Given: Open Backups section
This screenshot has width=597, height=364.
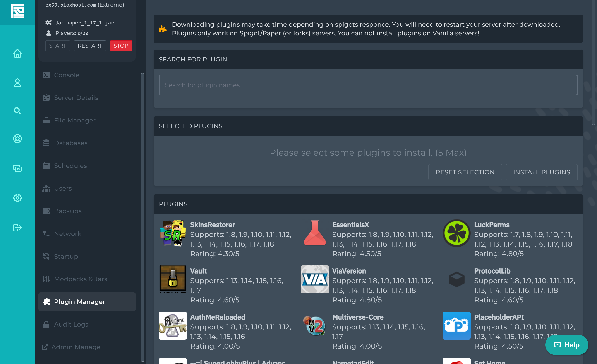Looking at the screenshot, I should click(x=87, y=211).
